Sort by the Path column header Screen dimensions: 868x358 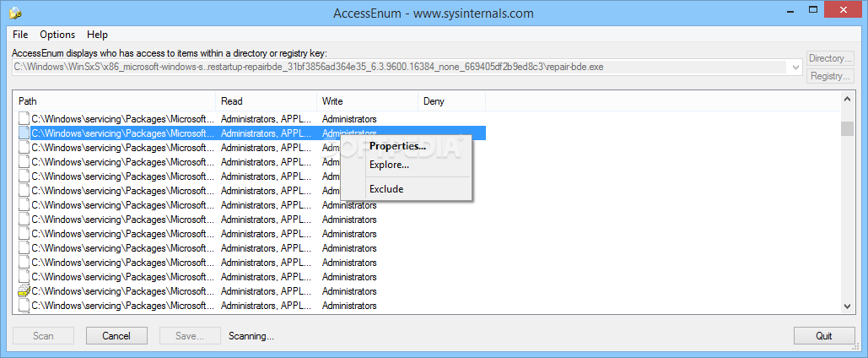115,101
